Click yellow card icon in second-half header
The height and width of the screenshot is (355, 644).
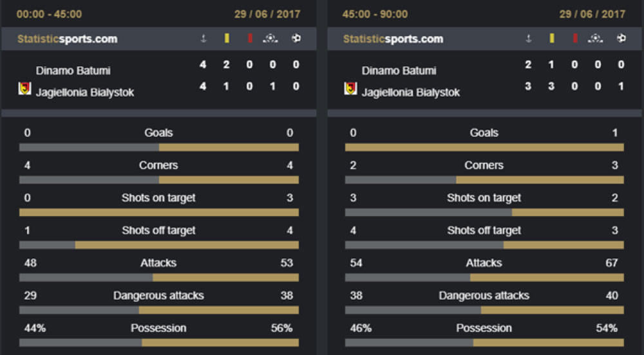pyautogui.click(x=552, y=38)
